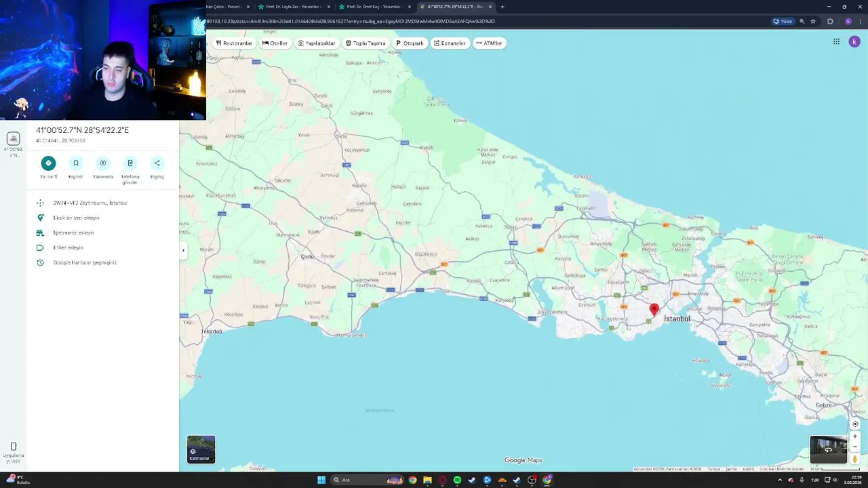Image resolution: width=868 pixels, height=488 pixels.
Task: Click the İstanbul label on map
Action: coord(677,319)
